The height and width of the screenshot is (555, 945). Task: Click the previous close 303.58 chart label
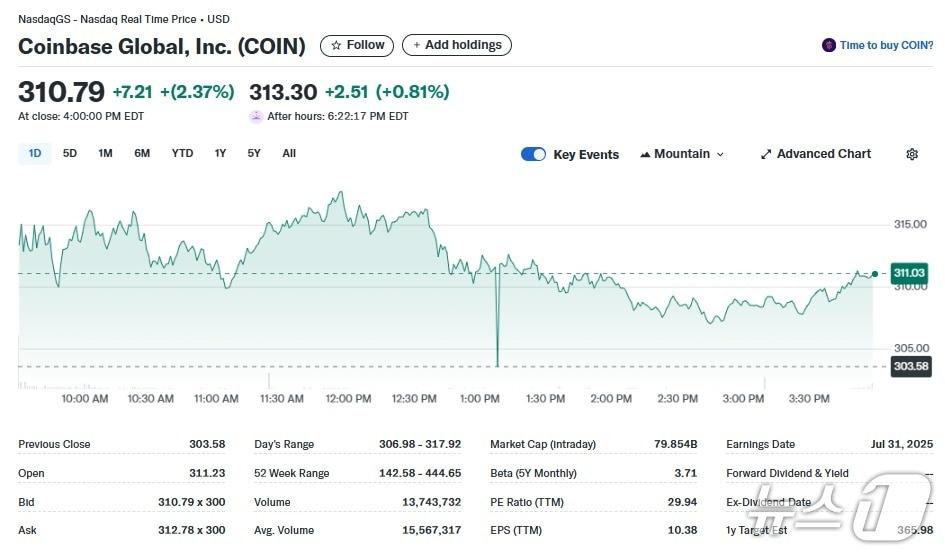[910, 366]
